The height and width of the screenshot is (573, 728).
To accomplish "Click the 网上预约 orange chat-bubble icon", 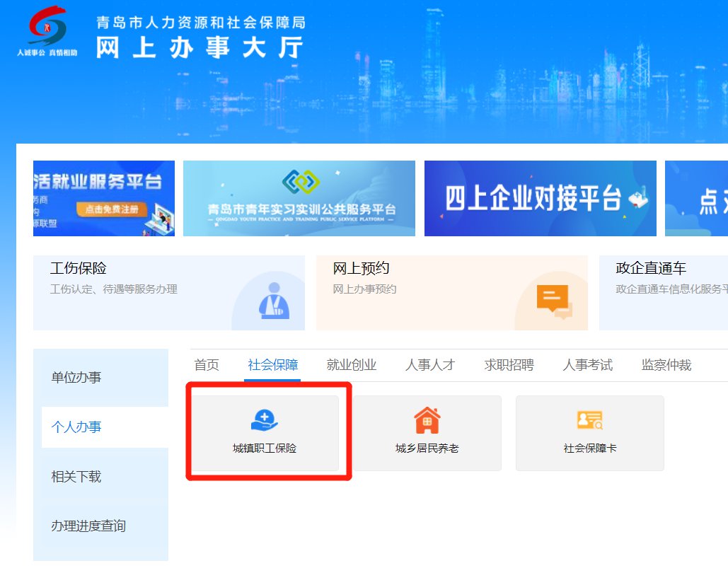I will (x=555, y=301).
